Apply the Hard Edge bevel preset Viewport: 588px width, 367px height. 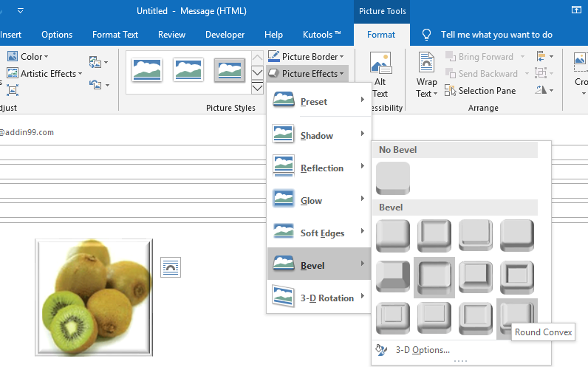tap(476, 319)
